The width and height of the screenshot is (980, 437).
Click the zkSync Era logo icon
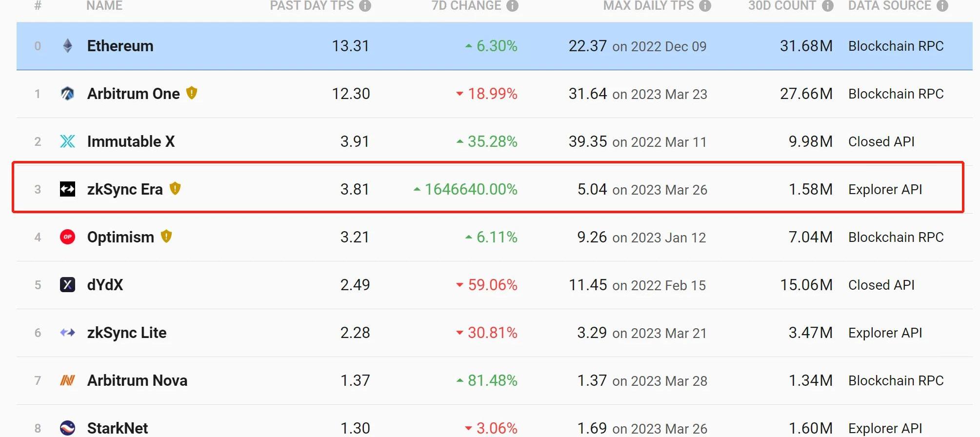coord(68,189)
